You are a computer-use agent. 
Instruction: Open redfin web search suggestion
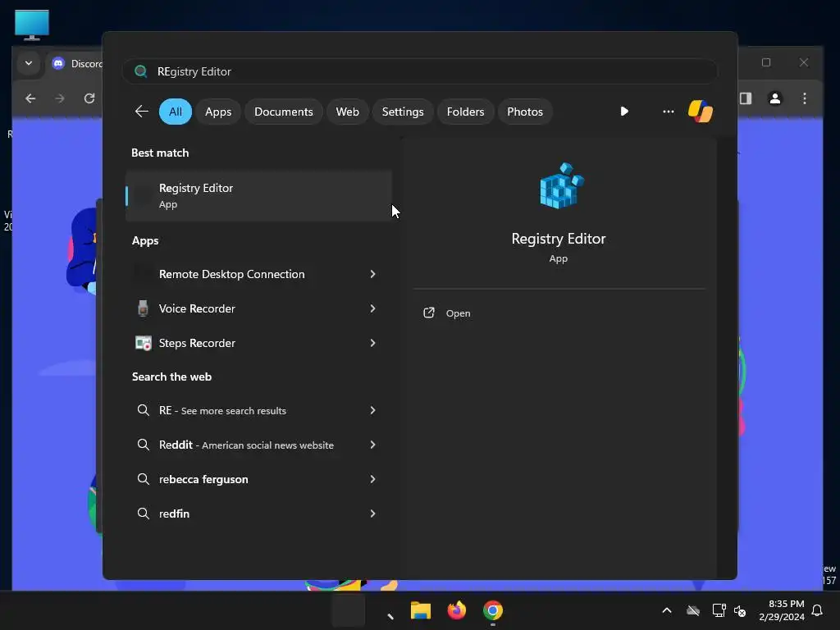click(174, 514)
